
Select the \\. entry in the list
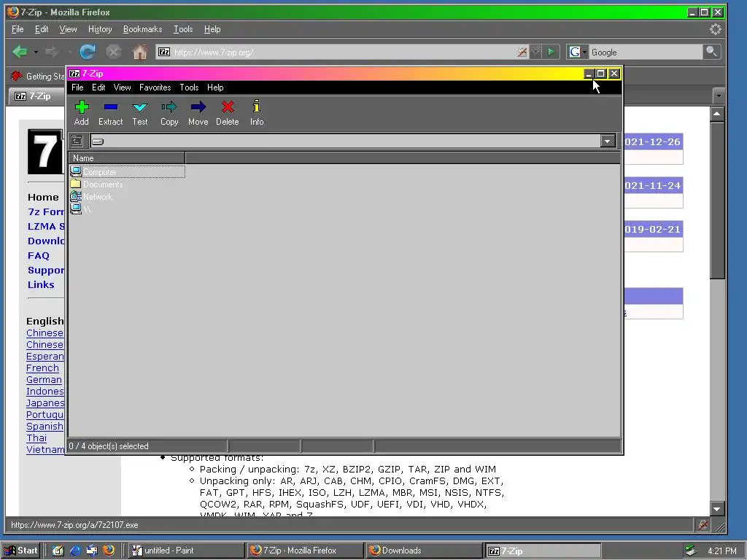[x=82, y=209]
